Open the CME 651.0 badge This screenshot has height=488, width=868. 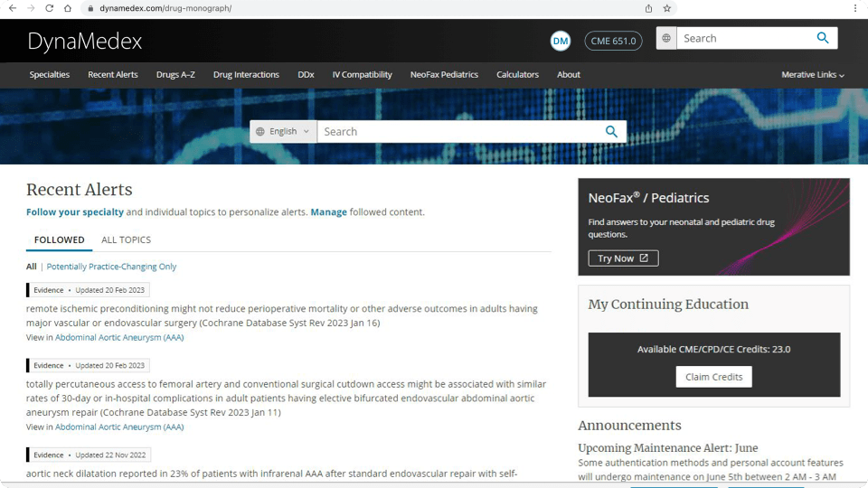pyautogui.click(x=613, y=41)
